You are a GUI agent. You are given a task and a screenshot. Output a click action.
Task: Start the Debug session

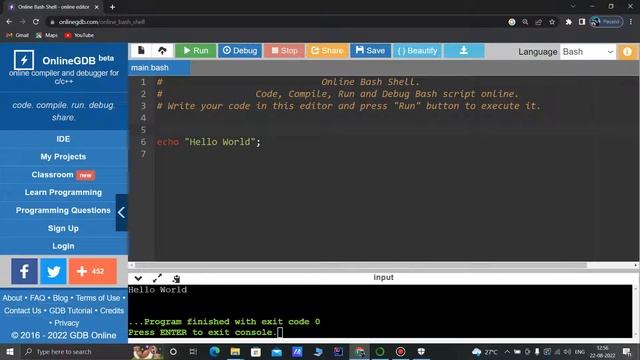[240, 51]
